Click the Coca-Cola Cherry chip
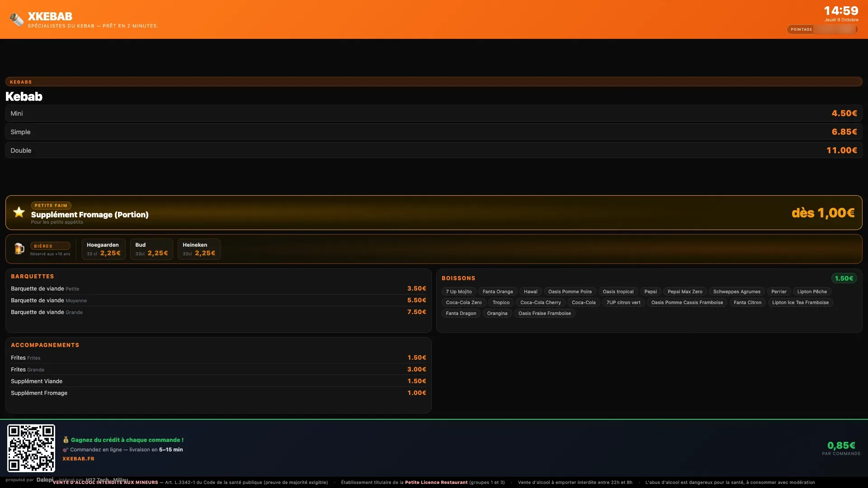 [541, 302]
